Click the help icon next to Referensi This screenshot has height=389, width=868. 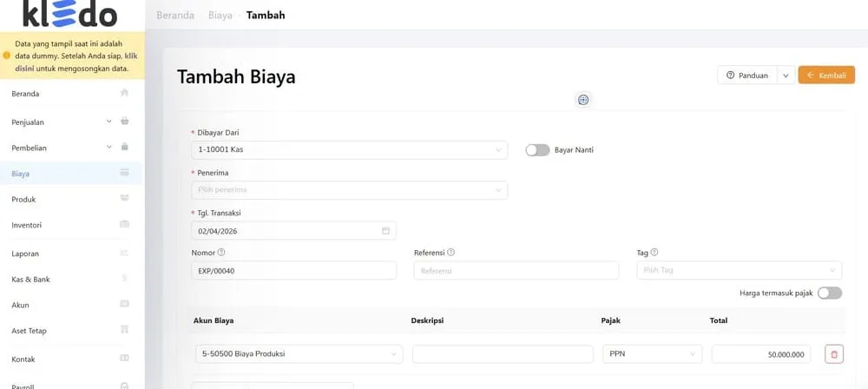(x=450, y=252)
